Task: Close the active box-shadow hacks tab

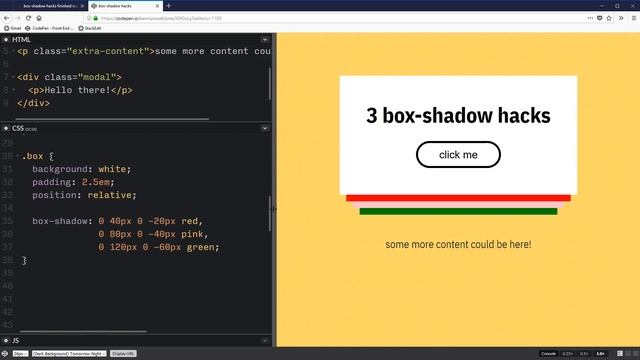Action: pos(157,6)
